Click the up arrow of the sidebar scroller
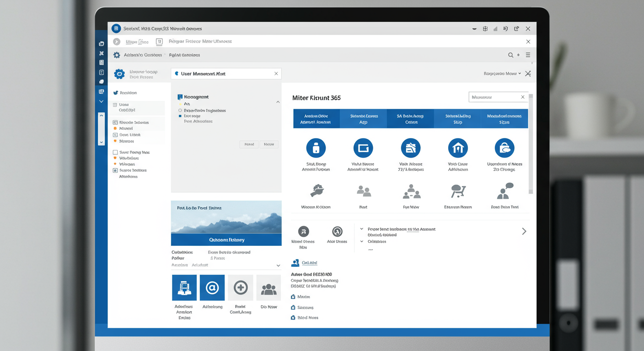644x351 pixels. pos(102,116)
